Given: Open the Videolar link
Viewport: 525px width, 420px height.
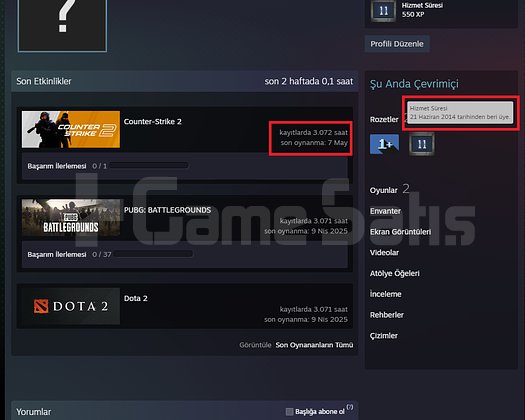Looking at the screenshot, I should tap(384, 253).
